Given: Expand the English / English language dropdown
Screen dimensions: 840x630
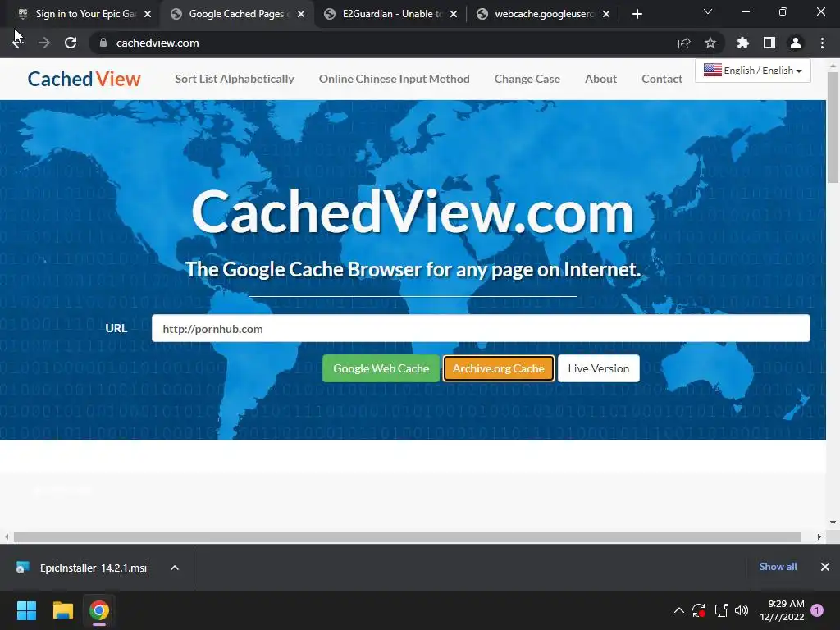Looking at the screenshot, I should (x=753, y=71).
